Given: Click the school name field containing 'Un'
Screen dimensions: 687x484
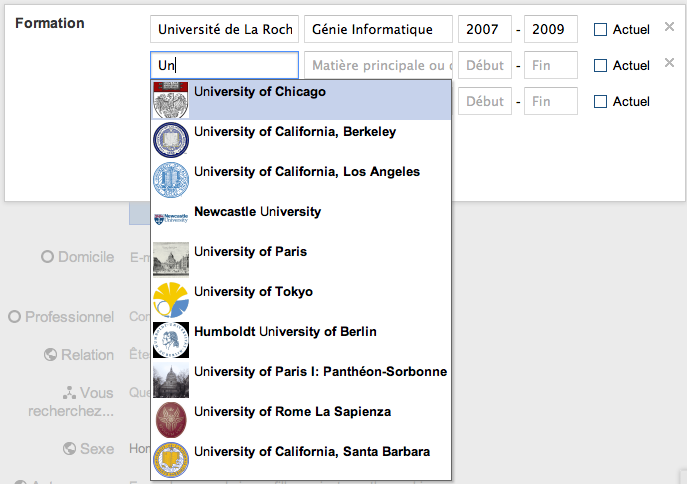Looking at the screenshot, I should pyautogui.click(x=224, y=66).
